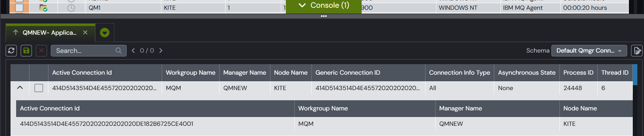Click the green save icon

click(26, 51)
